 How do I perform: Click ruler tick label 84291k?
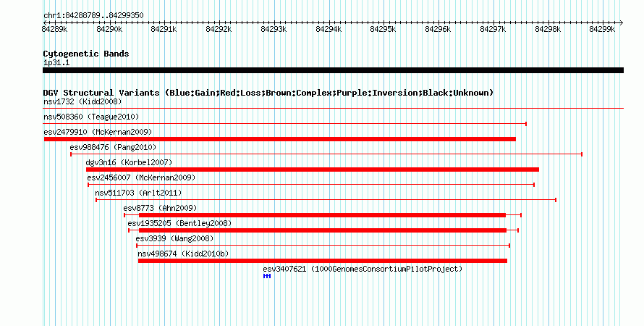point(164,29)
